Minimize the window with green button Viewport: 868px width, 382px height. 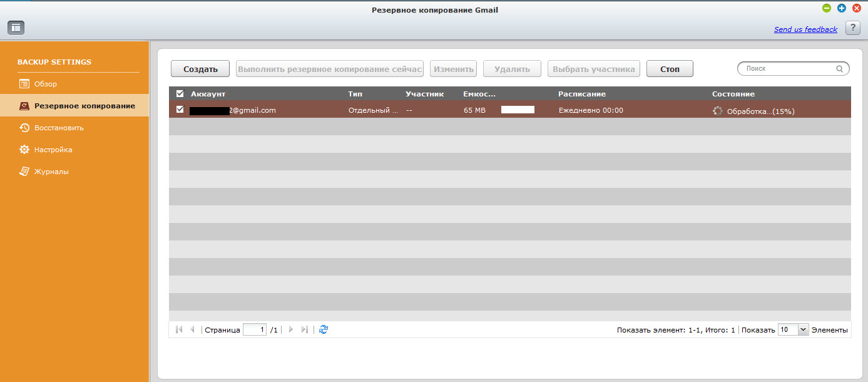tap(827, 8)
